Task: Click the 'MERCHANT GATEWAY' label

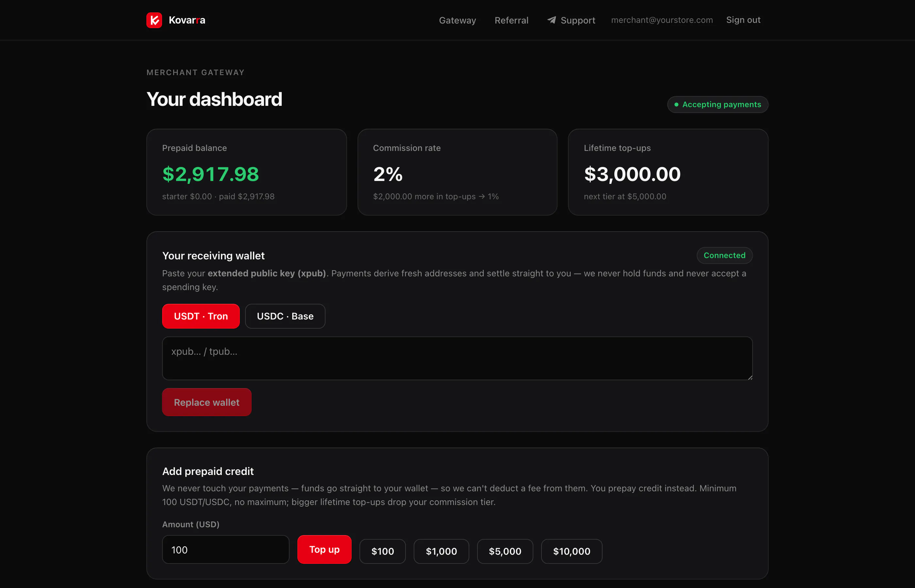Action: coord(195,73)
